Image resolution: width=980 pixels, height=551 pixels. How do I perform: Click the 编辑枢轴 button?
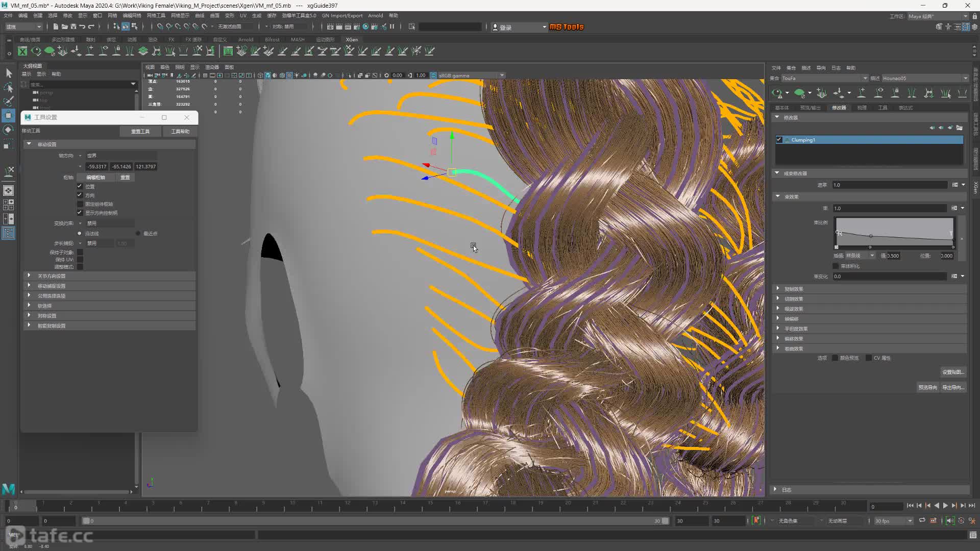[95, 177]
